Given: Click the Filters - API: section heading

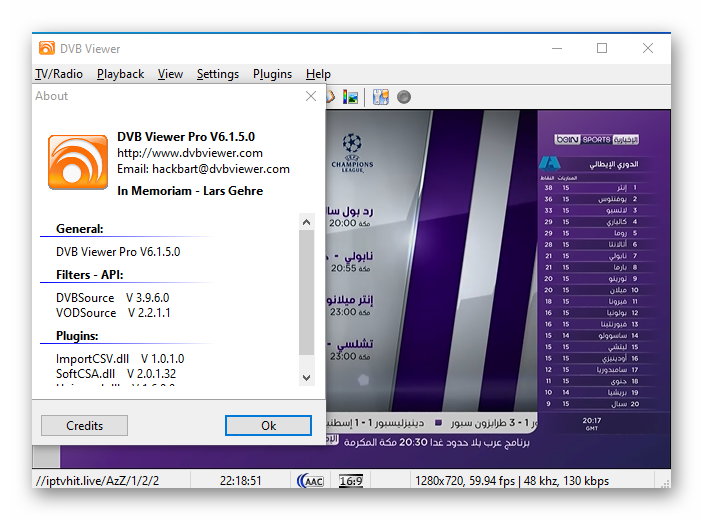Looking at the screenshot, I should (x=90, y=275).
